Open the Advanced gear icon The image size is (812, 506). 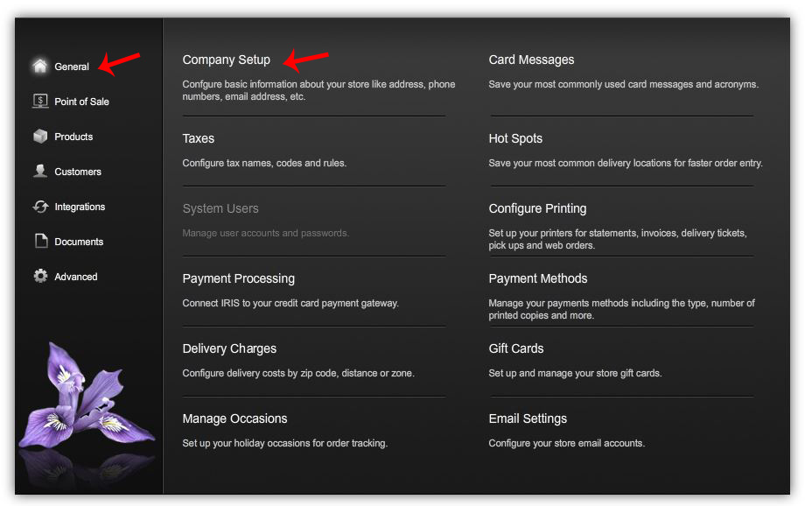pyautogui.click(x=40, y=276)
